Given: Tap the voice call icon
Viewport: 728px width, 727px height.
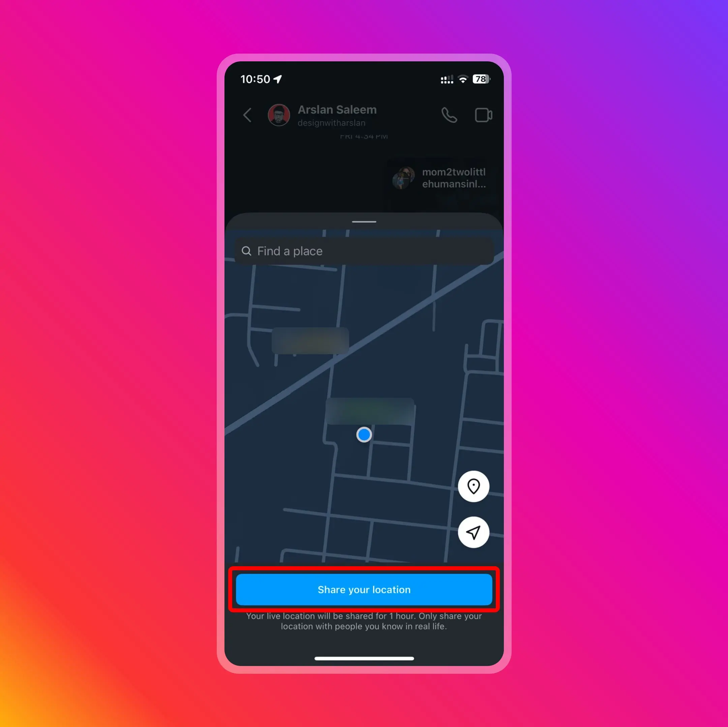Looking at the screenshot, I should tap(449, 115).
